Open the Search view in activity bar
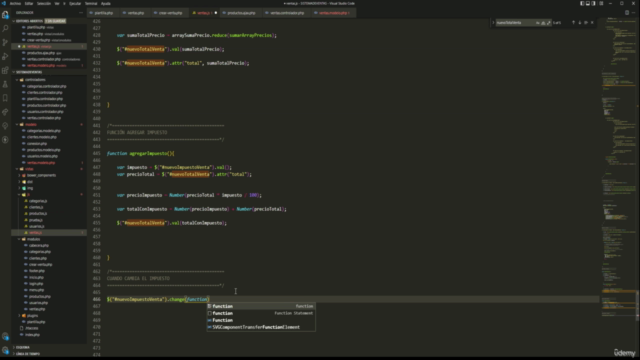Screen dimensions: 640x360 click(x=5, y=29)
